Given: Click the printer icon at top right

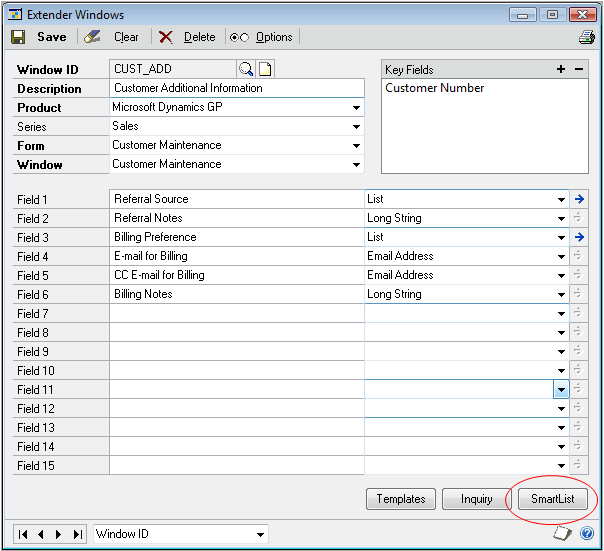Looking at the screenshot, I should 586,37.
